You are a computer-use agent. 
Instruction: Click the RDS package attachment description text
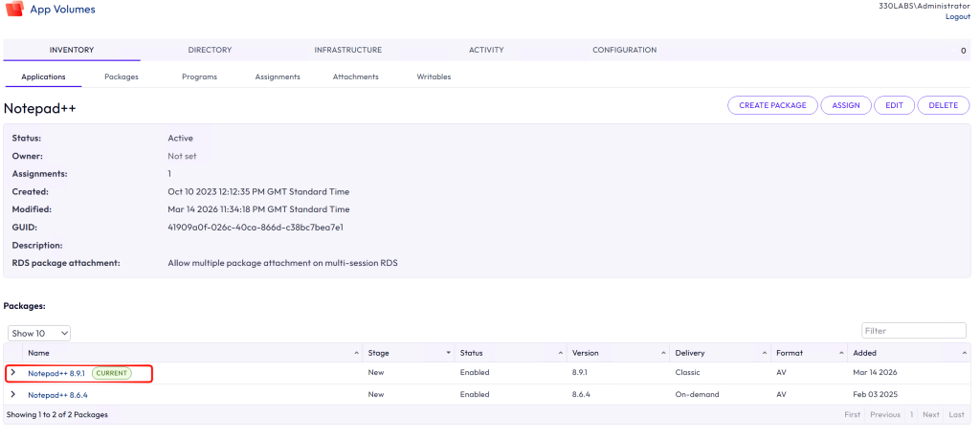click(282, 263)
